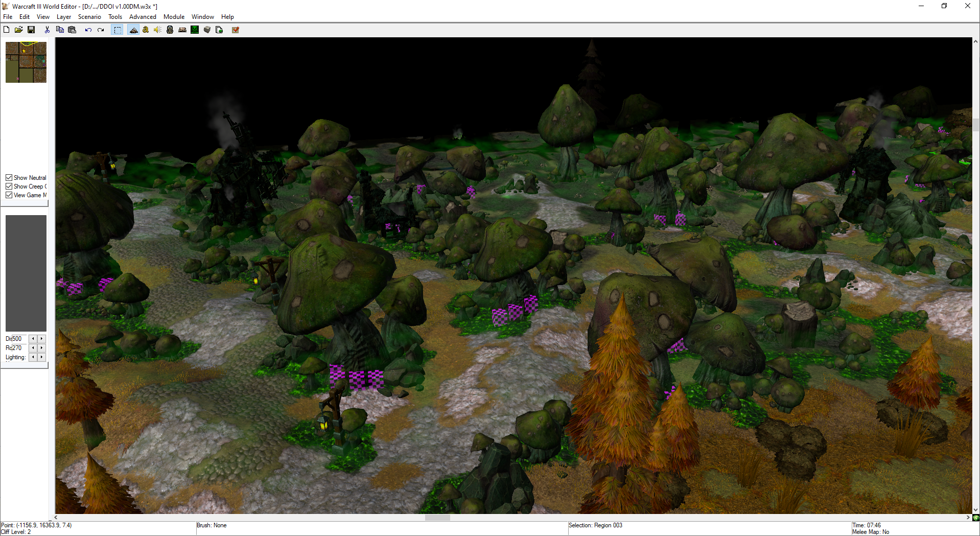The height and width of the screenshot is (536, 980).
Task: Open the View menu
Action: [x=43, y=17]
